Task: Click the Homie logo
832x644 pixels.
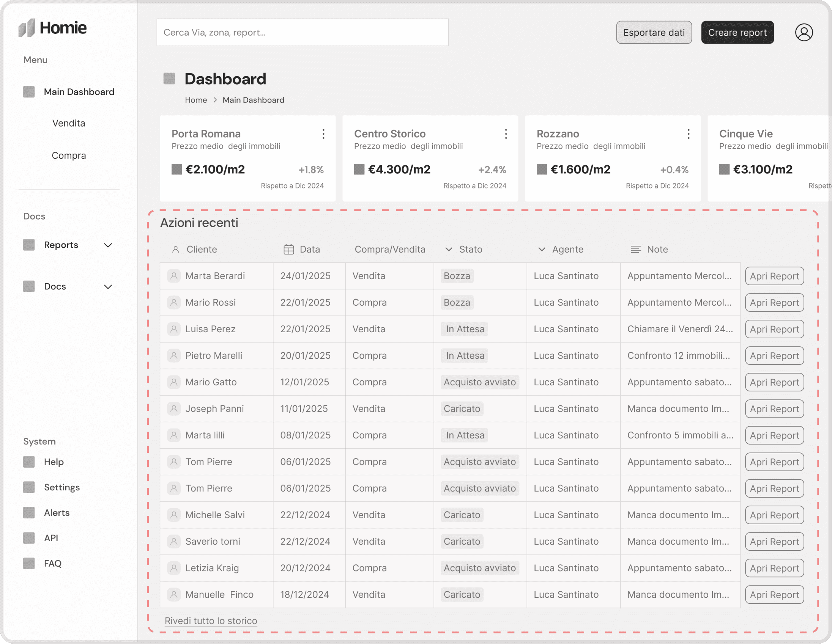Action: (x=53, y=28)
